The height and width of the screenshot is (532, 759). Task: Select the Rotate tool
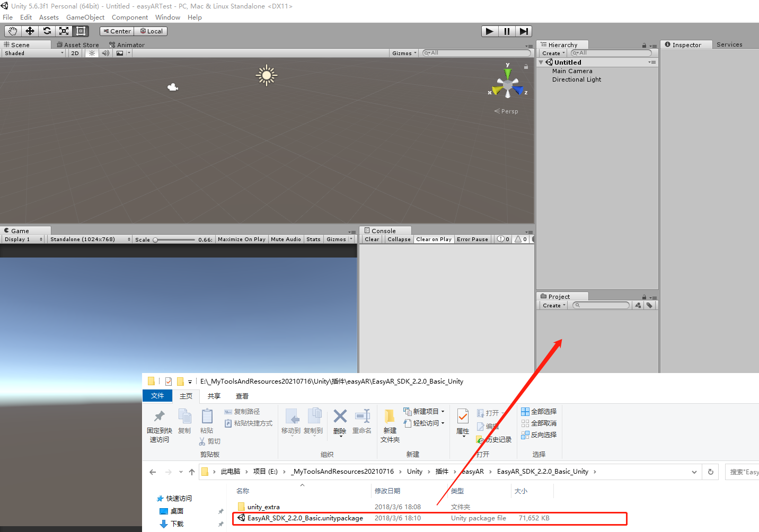[47, 31]
